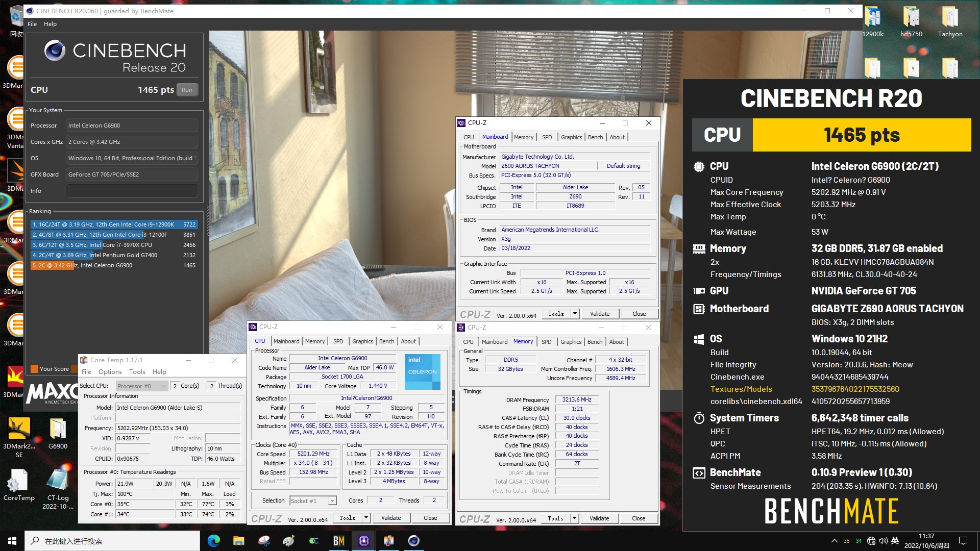The image size is (980, 551).
Task: Open the Select CPU Processor #0 dropdown
Action: [142, 386]
